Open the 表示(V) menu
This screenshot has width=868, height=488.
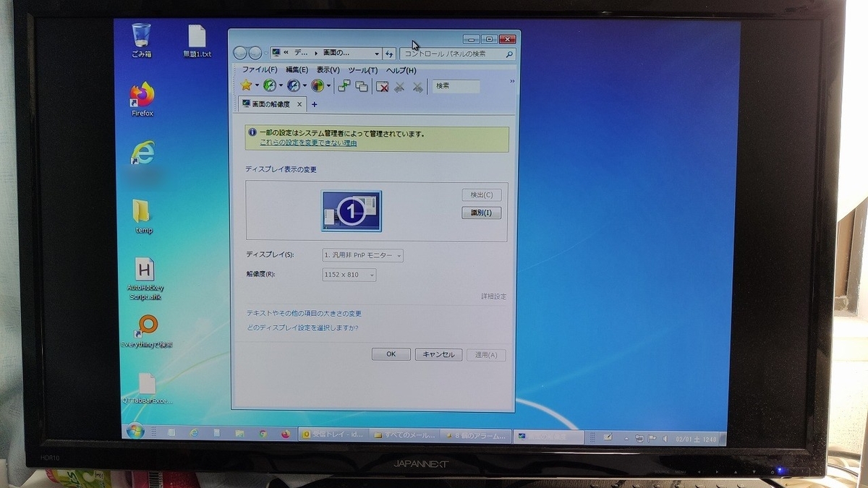(328, 70)
